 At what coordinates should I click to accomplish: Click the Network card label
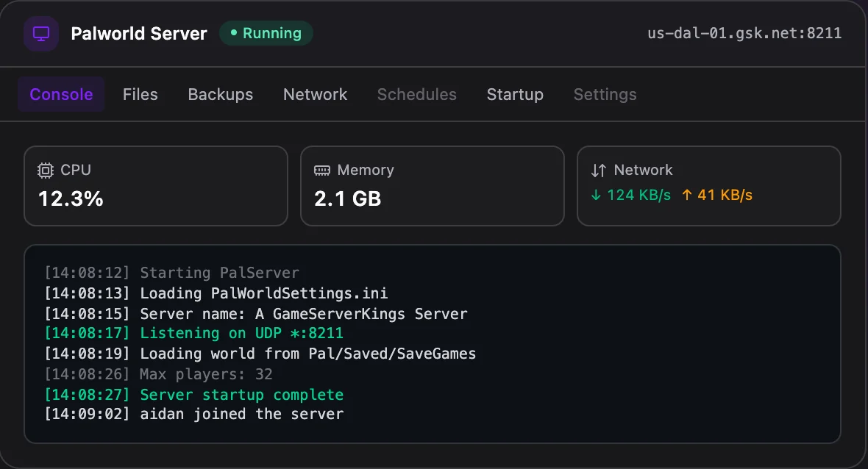643,170
